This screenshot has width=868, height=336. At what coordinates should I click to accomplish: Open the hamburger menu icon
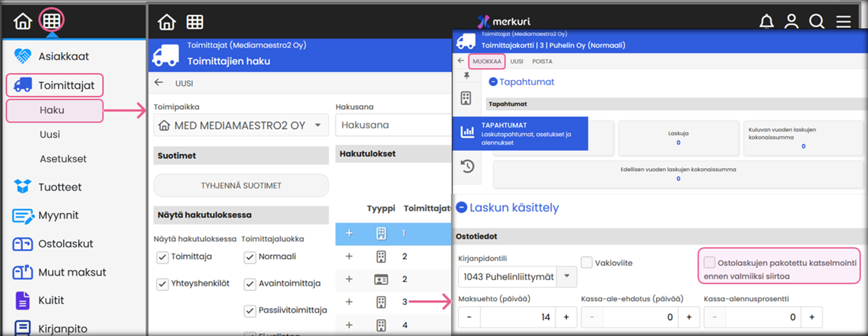coord(843,21)
